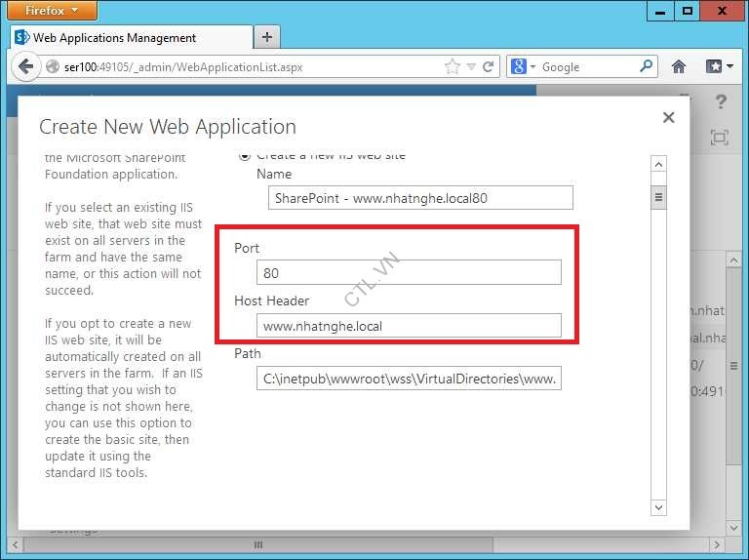The image size is (749, 560).
Task: Open the URL history dropdown arrow
Action: [x=471, y=66]
